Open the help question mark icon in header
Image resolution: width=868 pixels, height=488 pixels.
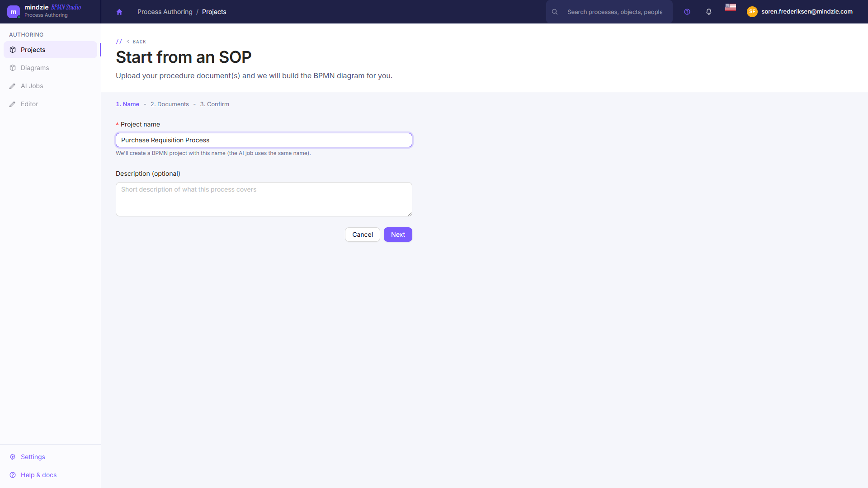coord(687,12)
